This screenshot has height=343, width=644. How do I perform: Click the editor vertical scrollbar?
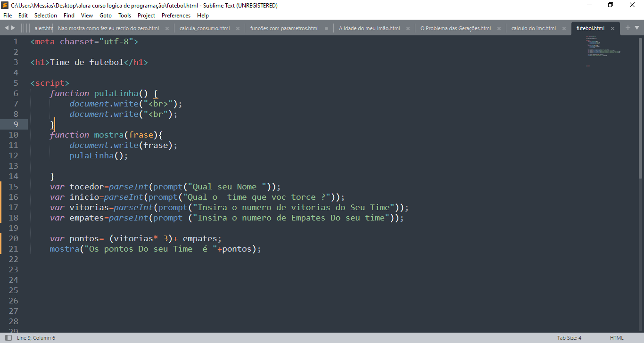pyautogui.click(x=640, y=107)
